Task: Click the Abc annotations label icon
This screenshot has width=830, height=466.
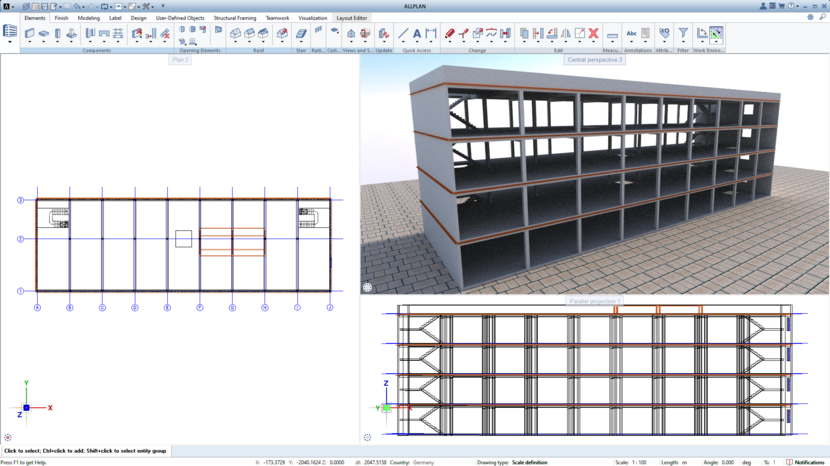Action: pyautogui.click(x=631, y=33)
